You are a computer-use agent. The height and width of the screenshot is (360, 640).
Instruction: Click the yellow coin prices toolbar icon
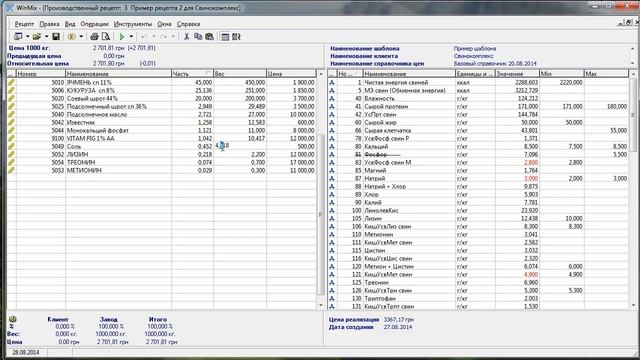pos(71,37)
